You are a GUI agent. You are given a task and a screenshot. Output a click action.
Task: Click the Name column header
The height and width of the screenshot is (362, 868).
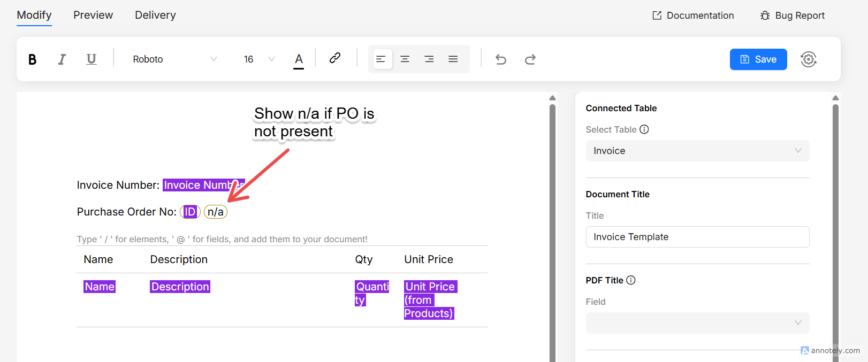(98, 259)
